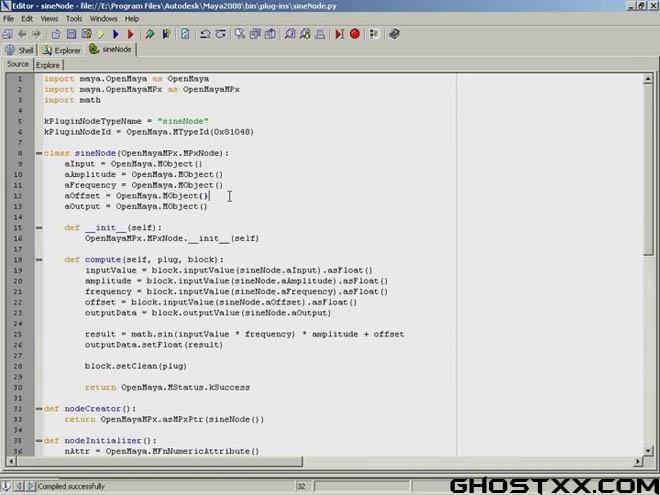Click the New file toolbar icon
Screen dimensions: 660x495
[7, 34]
